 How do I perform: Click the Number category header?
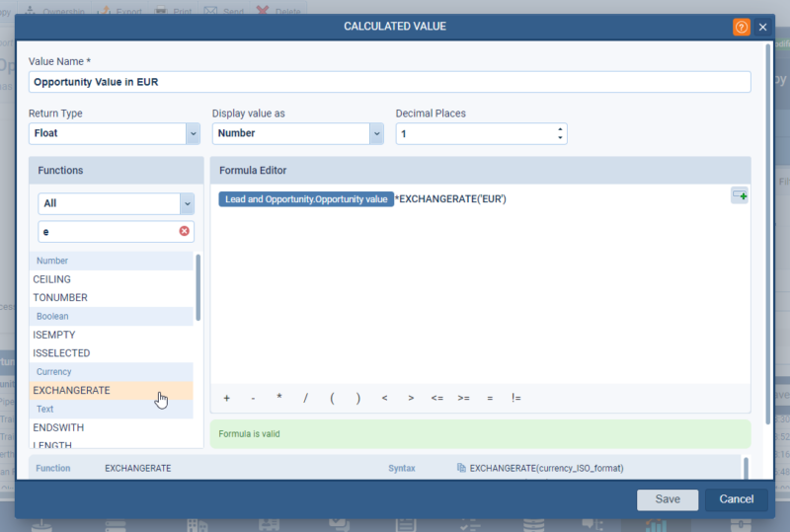111,261
